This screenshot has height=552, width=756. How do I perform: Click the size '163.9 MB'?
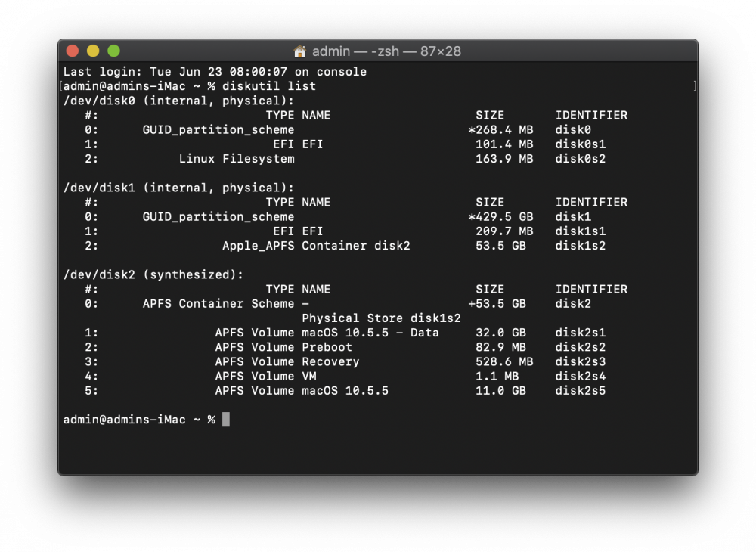coord(504,159)
